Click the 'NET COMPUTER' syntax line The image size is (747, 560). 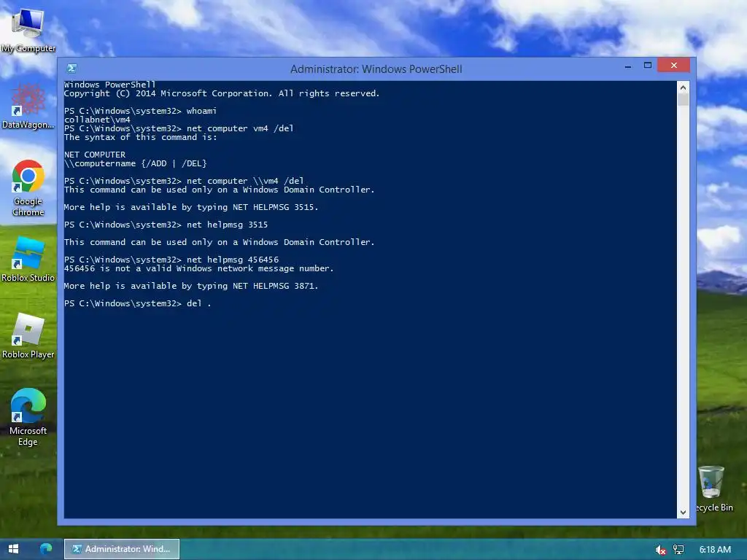95,155
